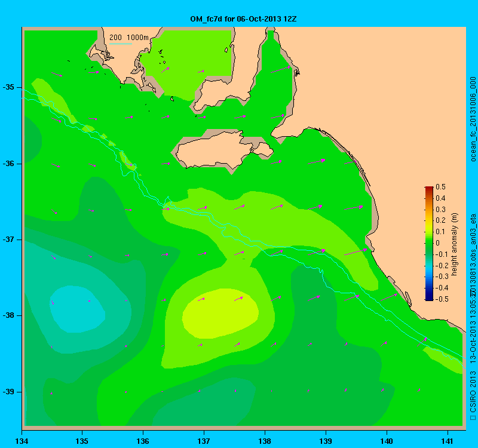This screenshot has height=448, width=478.
Task: Pick the '-0.3' color bar tick label
Action: pyautogui.click(x=442, y=277)
